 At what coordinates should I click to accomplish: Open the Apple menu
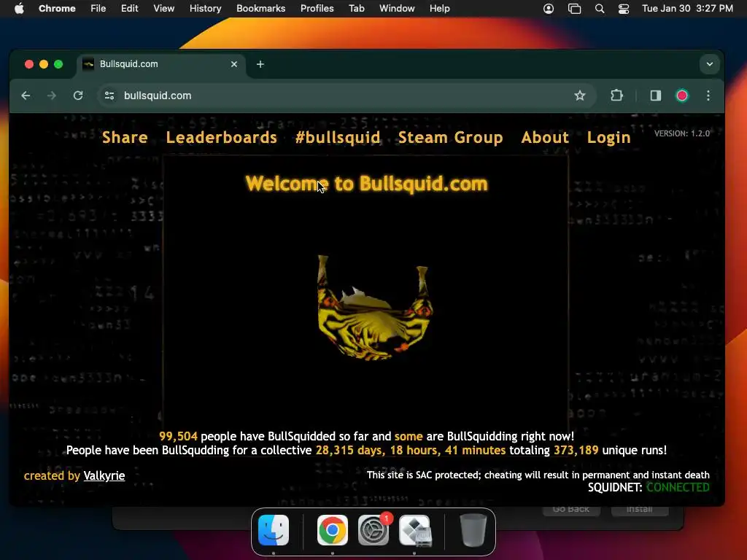[19, 9]
